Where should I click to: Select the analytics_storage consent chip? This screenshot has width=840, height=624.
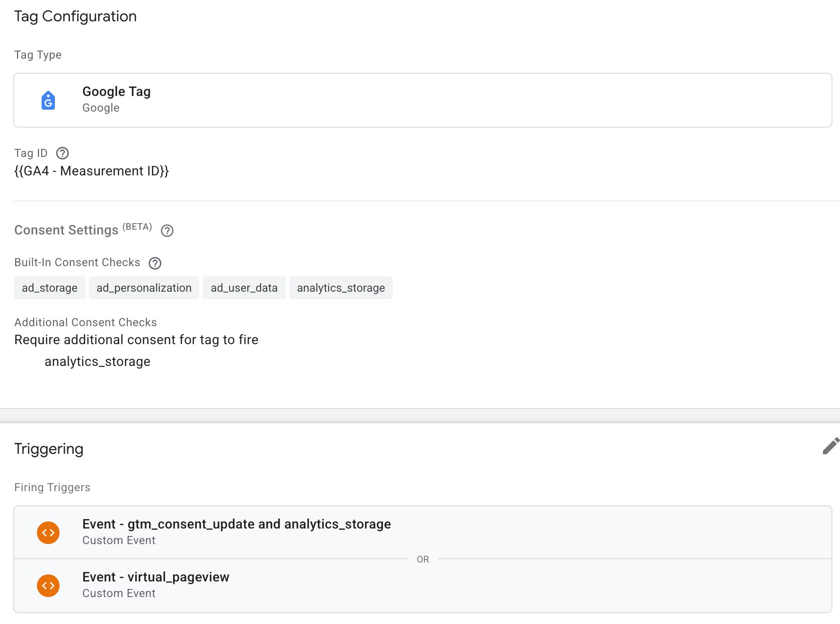point(341,288)
